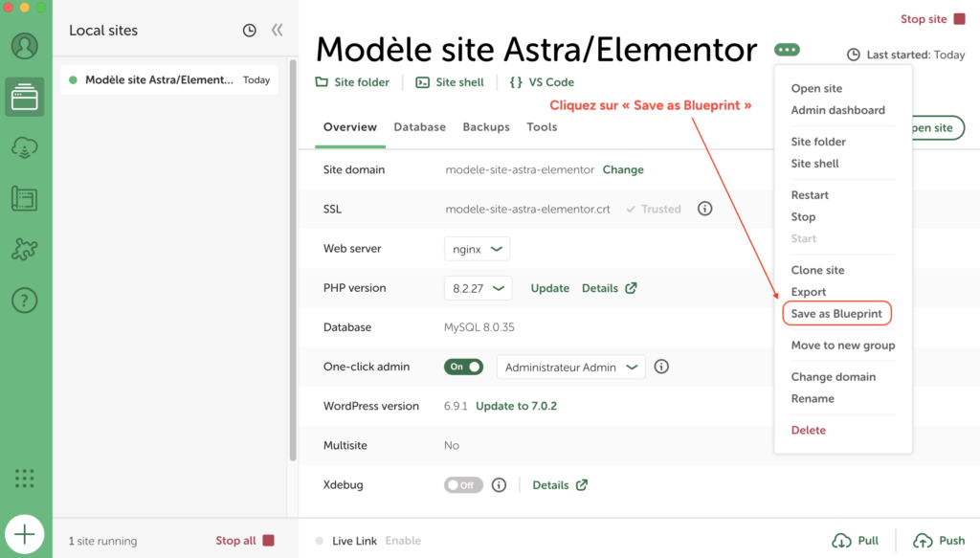Click the VS Code link
The image size is (980, 558).
(x=542, y=82)
